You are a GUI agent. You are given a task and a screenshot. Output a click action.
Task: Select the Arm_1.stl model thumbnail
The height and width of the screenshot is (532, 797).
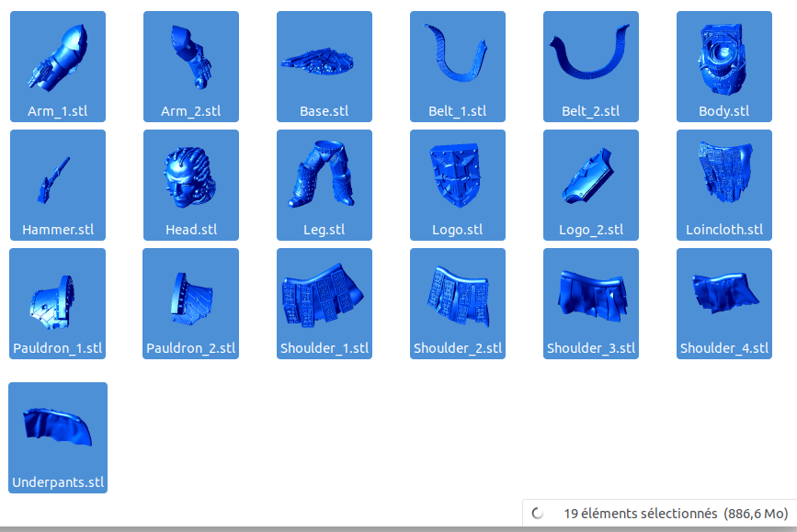(58, 59)
